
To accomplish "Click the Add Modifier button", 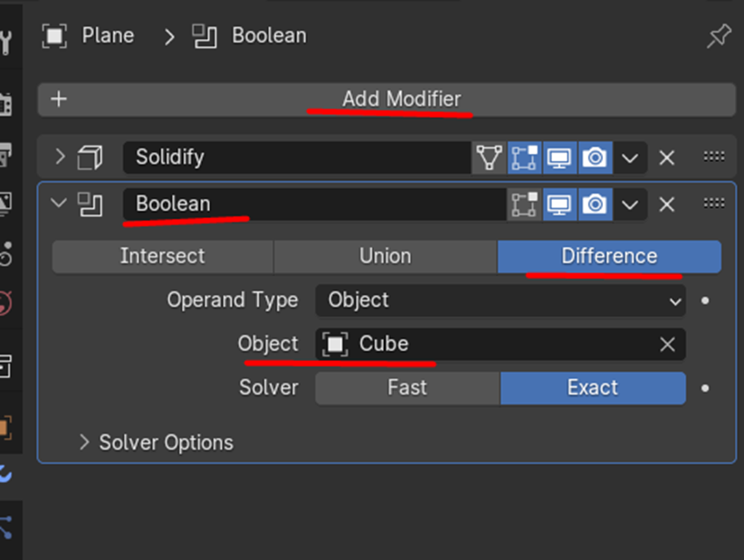I will click(x=386, y=99).
